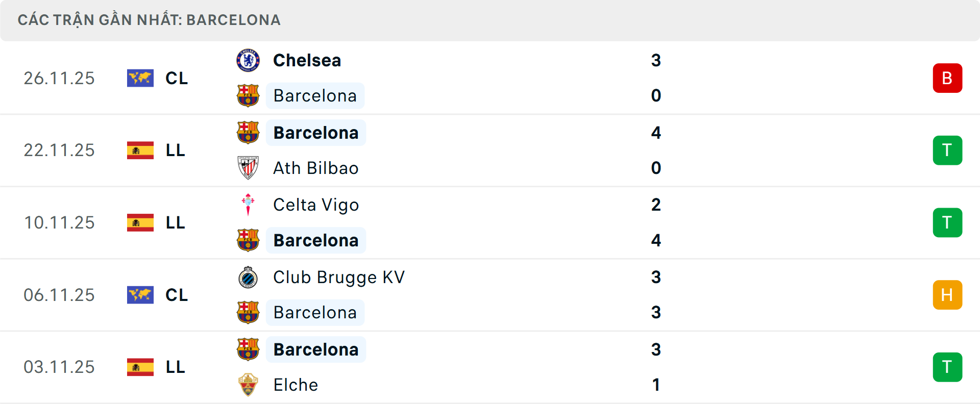Select the 26.11.25 date entry
The width and height of the screenshot is (980, 404).
point(59,78)
